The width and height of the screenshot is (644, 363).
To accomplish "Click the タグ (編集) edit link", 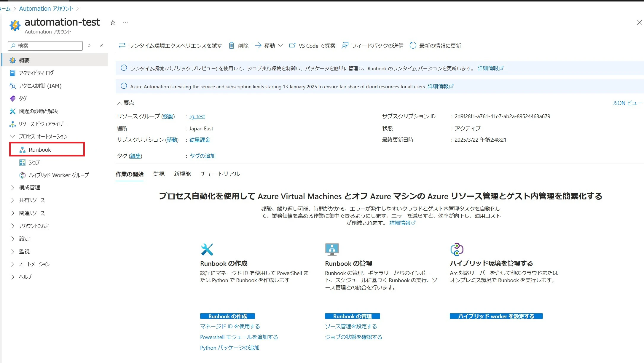I will (x=136, y=156).
